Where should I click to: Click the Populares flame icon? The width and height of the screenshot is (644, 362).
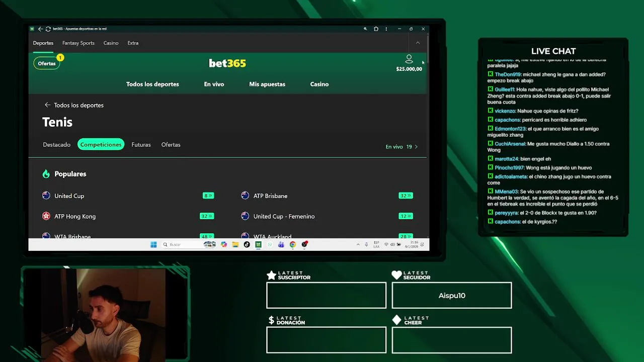(46, 174)
